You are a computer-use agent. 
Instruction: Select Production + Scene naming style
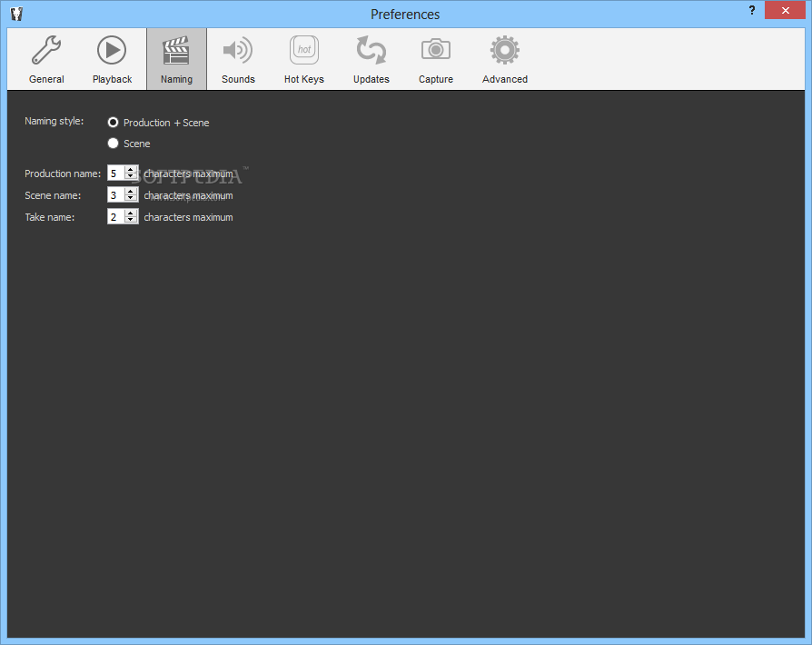(x=113, y=123)
